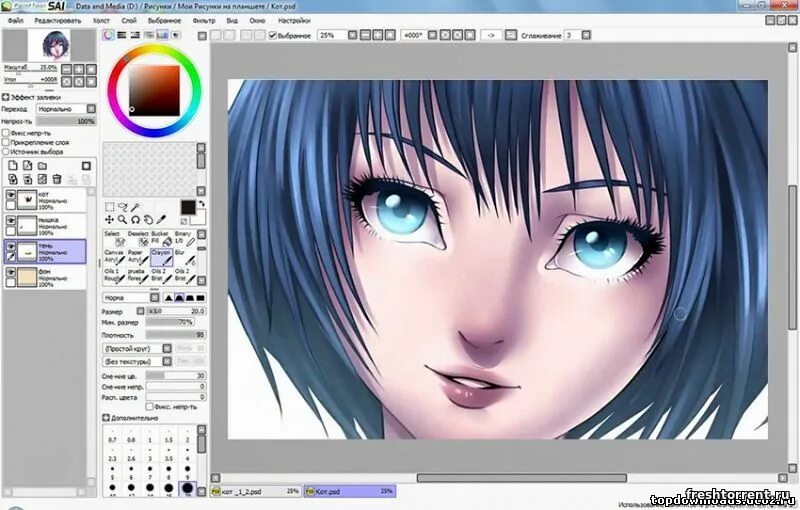Hide the тень layer via eye icon

(x=10, y=247)
